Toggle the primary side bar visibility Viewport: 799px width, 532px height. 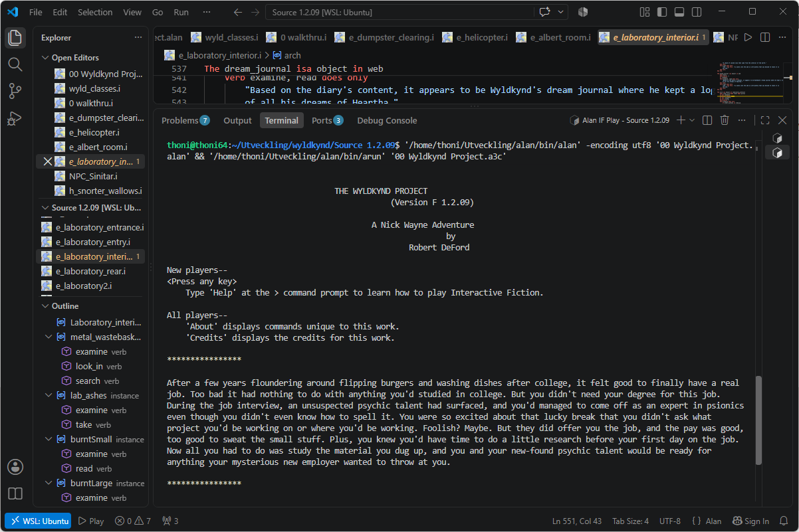[x=661, y=12]
